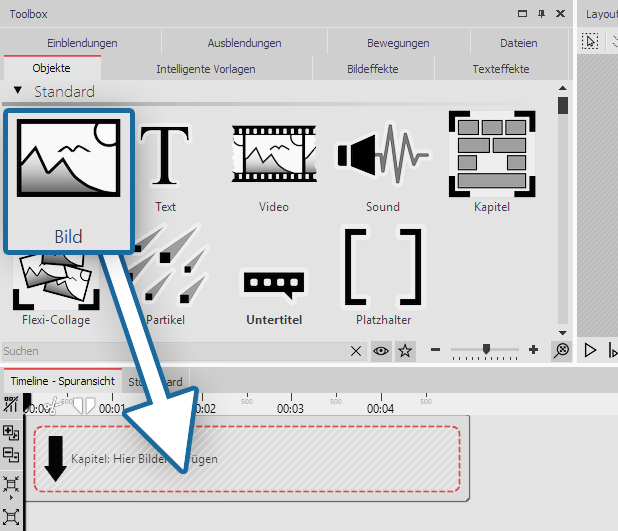
Task: Select the Untertitel subtitle object
Action: coord(273,285)
